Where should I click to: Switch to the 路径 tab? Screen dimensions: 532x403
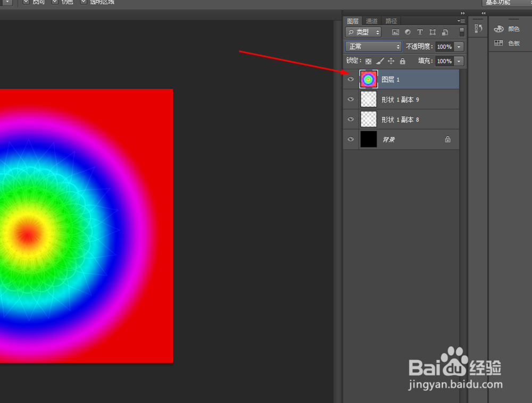pos(391,21)
